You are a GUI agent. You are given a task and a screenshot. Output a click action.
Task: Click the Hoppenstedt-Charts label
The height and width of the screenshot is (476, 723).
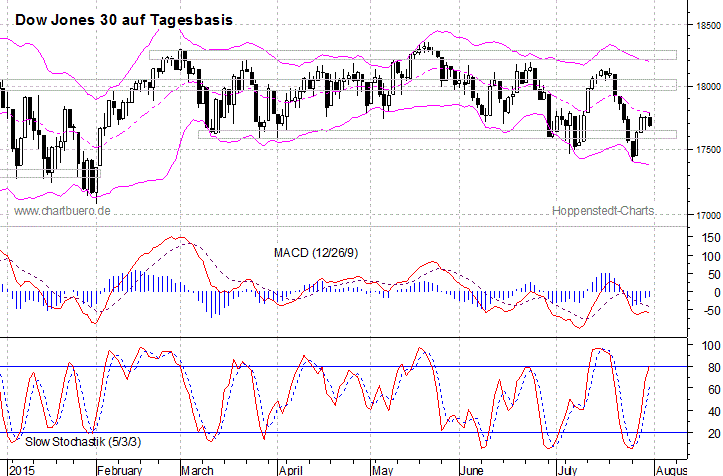click(x=603, y=211)
